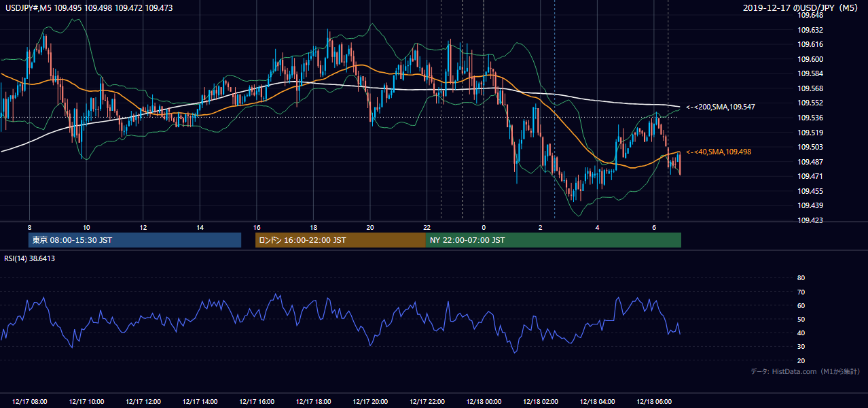The image size is (868, 408).
Task: Click price axis value 109.632
Action: pos(810,30)
